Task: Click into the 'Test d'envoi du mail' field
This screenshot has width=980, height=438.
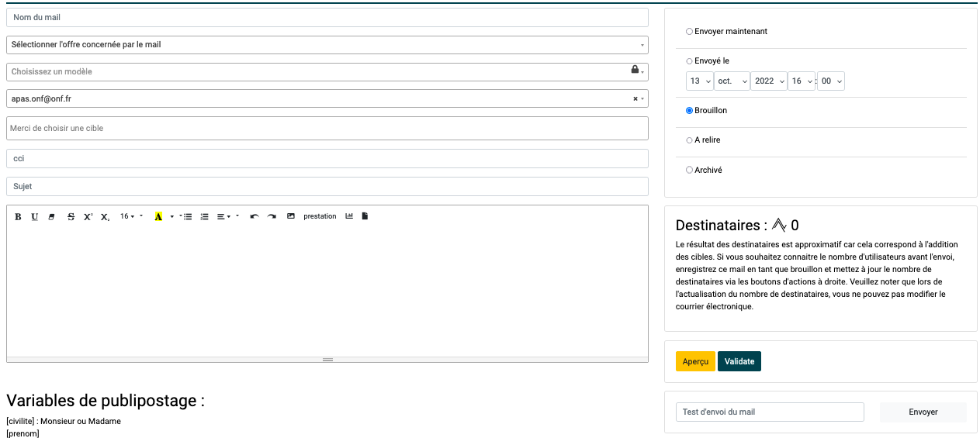Action: click(x=769, y=412)
